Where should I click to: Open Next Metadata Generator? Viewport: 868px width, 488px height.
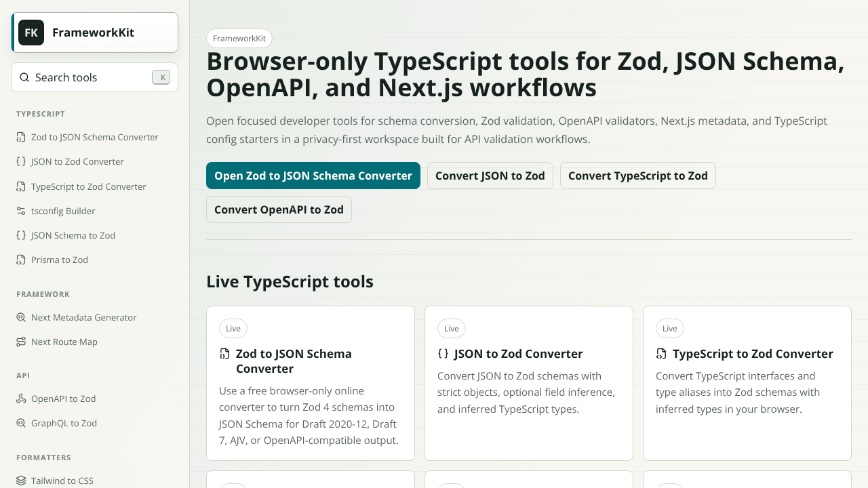[x=95, y=317]
